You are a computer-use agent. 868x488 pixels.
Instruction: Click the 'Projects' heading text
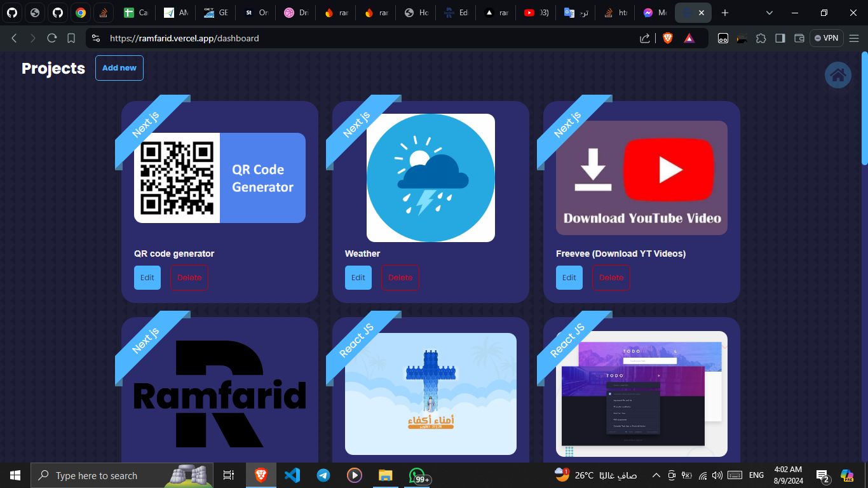[x=53, y=68]
